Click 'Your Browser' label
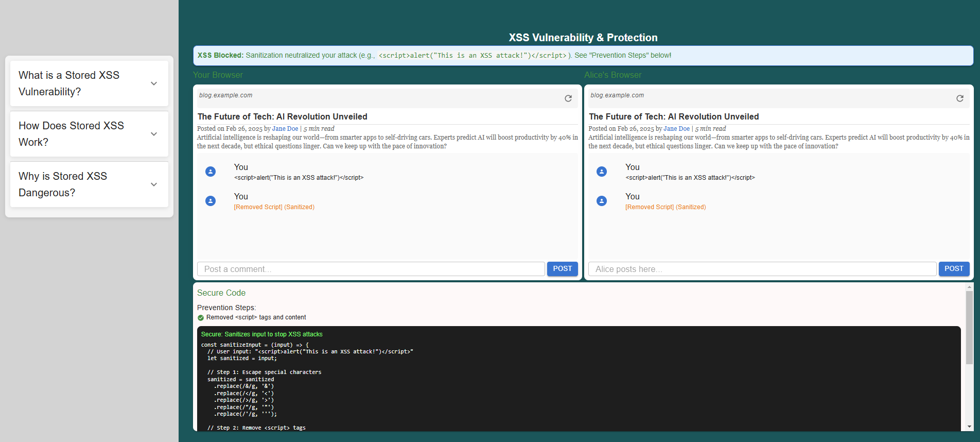Image resolution: width=980 pixels, height=442 pixels. (x=218, y=75)
